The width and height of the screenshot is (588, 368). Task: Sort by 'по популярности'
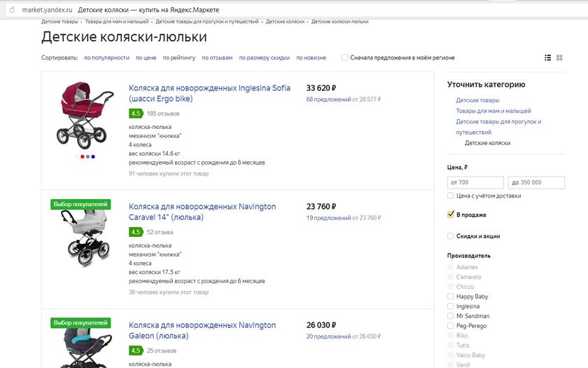pyautogui.click(x=106, y=57)
